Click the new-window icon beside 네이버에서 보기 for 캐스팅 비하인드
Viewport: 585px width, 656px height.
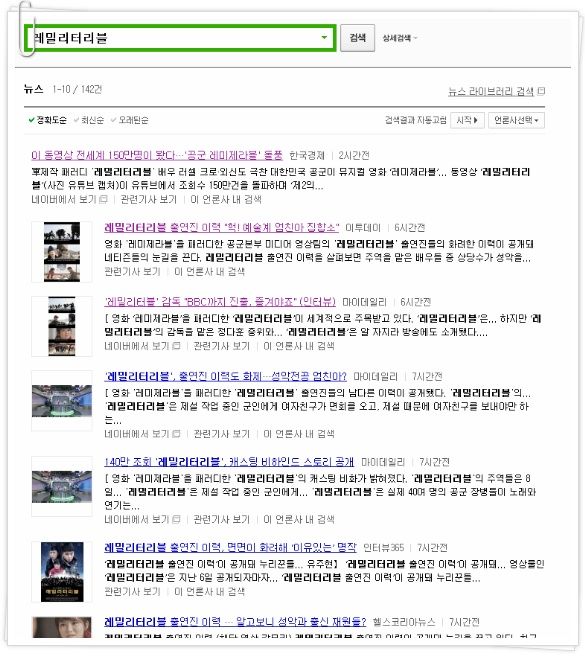tap(176, 520)
